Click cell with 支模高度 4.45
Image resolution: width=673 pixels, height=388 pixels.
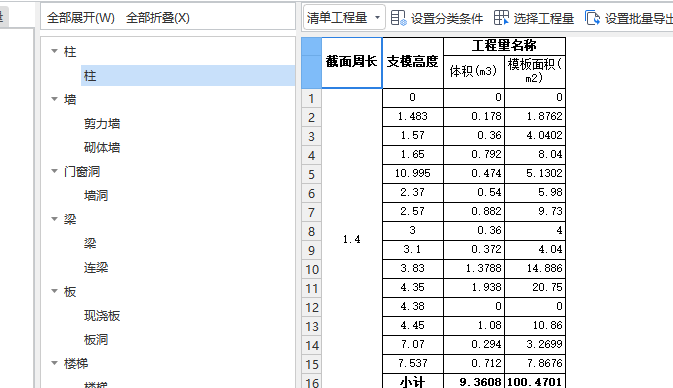(412, 326)
